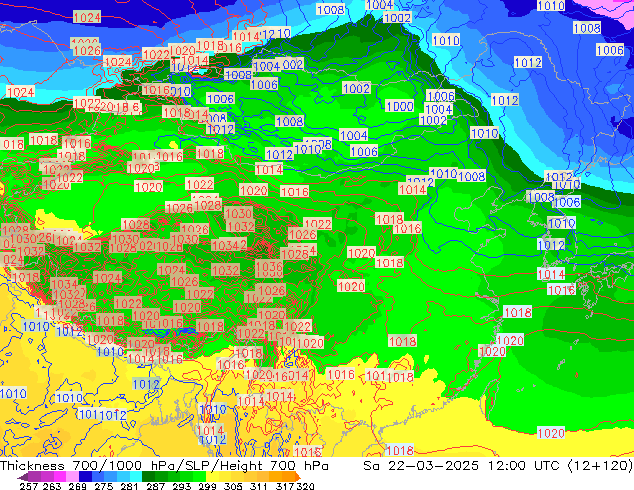Image resolution: width=634 pixels, height=490 pixels.
Task: Click the legend value '269'
Action: click(78, 486)
